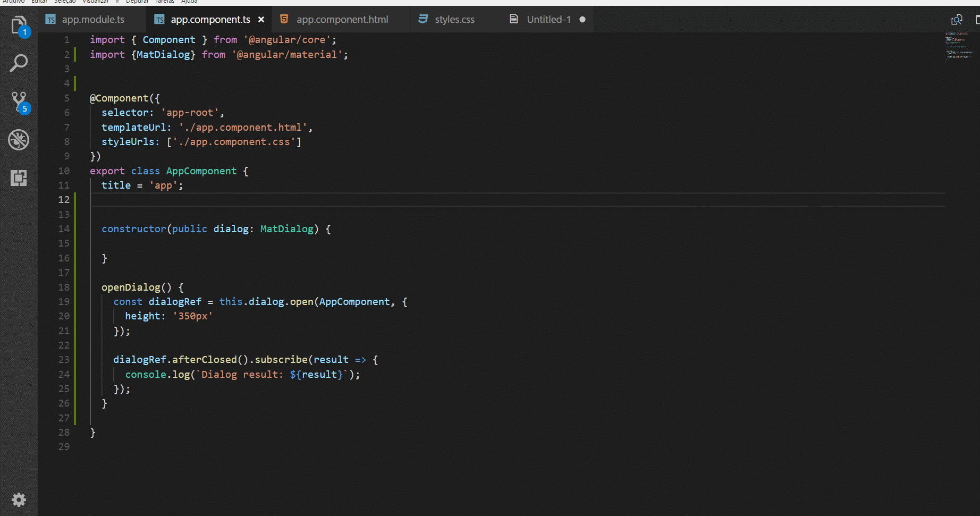The width and height of the screenshot is (980, 516).
Task: Switch to the styles.css tab
Action: coord(455,19)
